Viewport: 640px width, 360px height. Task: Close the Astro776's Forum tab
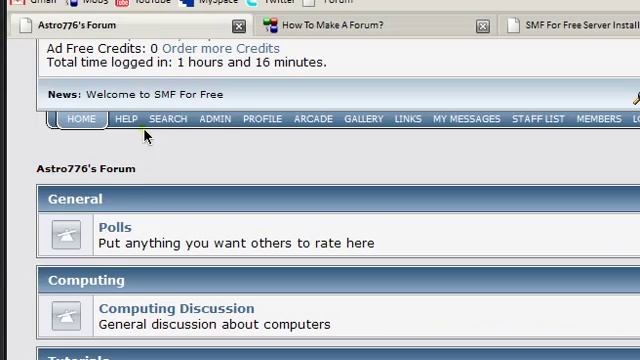[239, 27]
